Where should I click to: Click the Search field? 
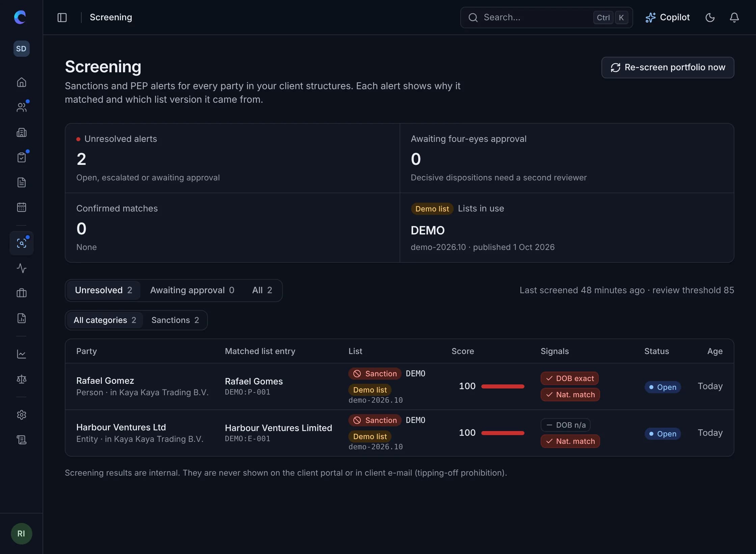pyautogui.click(x=546, y=18)
